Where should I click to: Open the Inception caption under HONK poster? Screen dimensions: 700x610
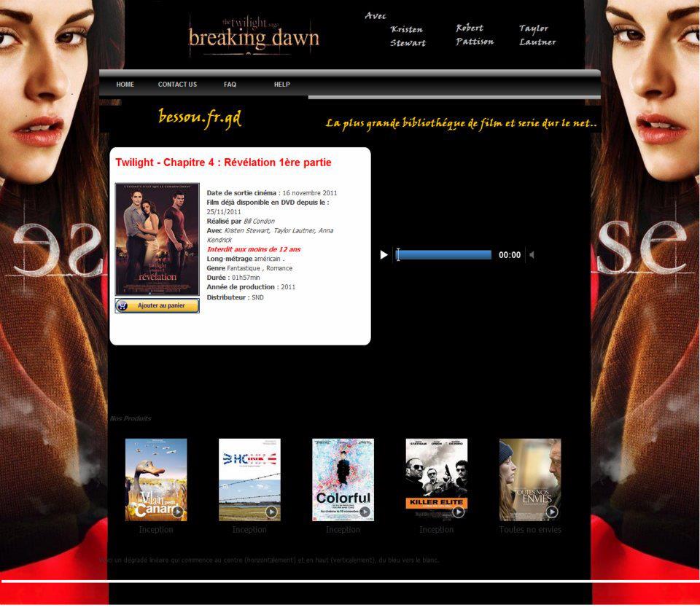pyautogui.click(x=249, y=530)
